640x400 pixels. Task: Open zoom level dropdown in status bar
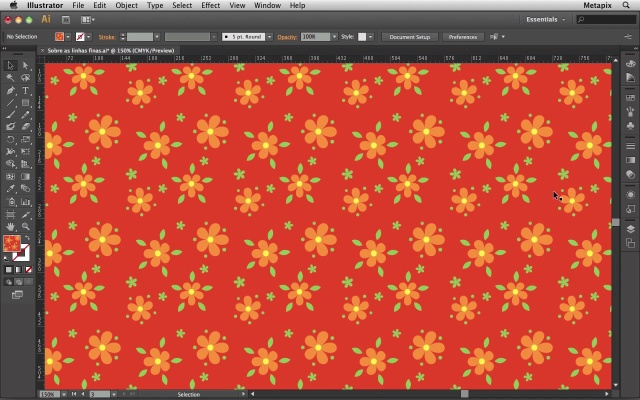64,394
